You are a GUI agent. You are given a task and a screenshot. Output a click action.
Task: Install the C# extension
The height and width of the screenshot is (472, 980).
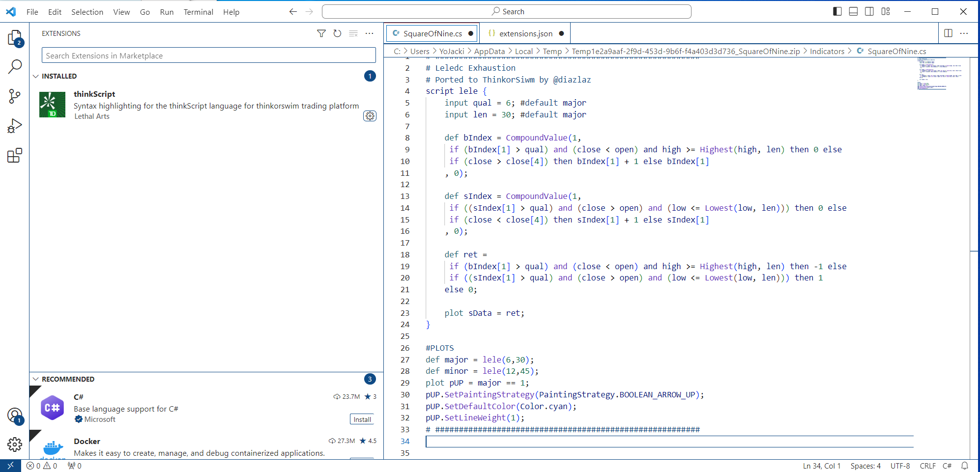click(x=362, y=419)
